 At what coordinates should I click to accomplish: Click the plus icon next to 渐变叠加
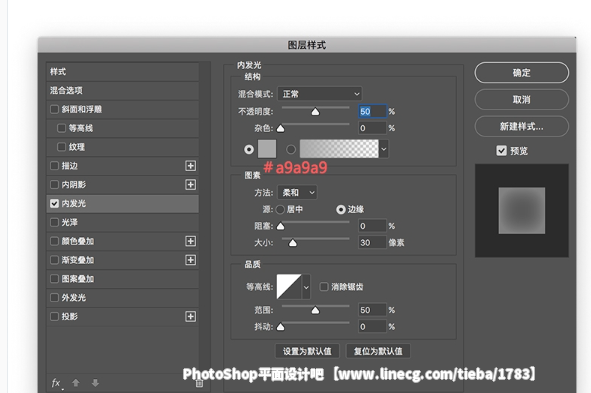pos(190,260)
